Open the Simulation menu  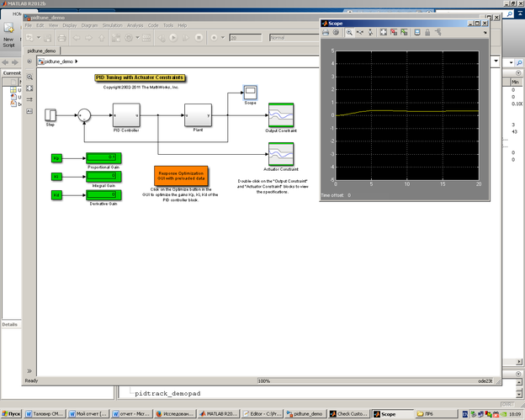[x=113, y=25]
